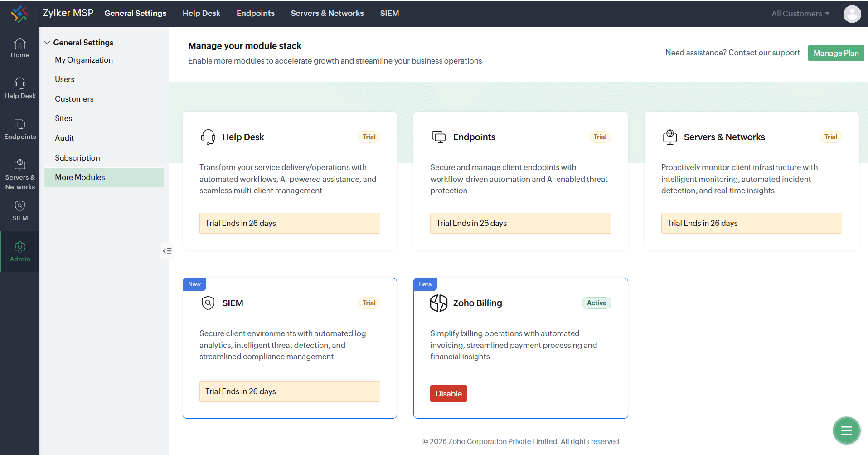Click the New tag on SIEM card

click(x=194, y=284)
